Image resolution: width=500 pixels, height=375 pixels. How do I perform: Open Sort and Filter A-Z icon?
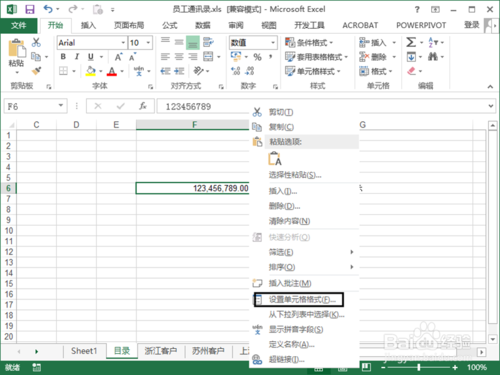[433, 42]
